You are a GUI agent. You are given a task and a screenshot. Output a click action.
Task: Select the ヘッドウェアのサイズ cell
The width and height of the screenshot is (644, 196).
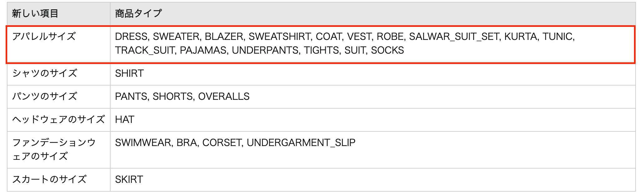click(58, 120)
